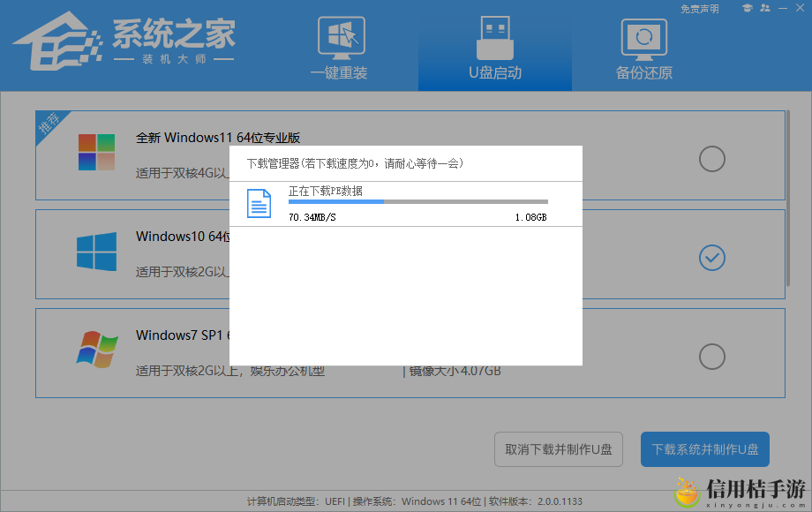Click the 取消下载并制作U盘 button
The height and width of the screenshot is (512, 812).
coord(558,449)
